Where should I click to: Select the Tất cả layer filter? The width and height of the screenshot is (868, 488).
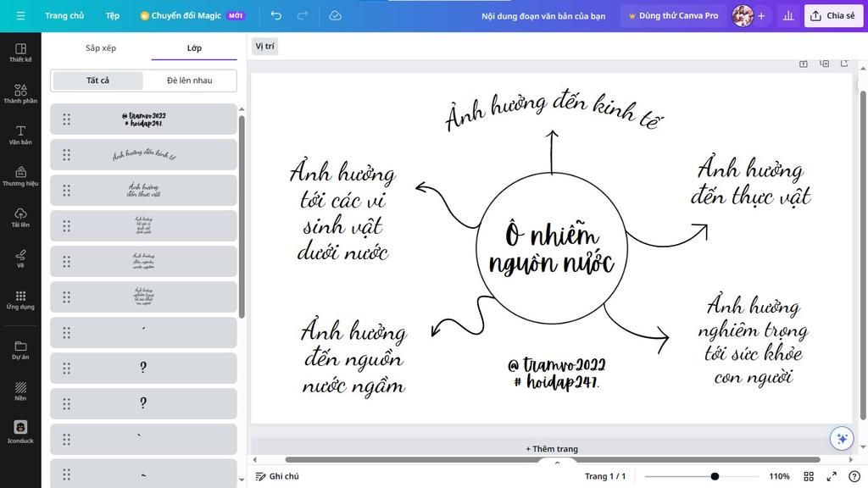point(97,80)
